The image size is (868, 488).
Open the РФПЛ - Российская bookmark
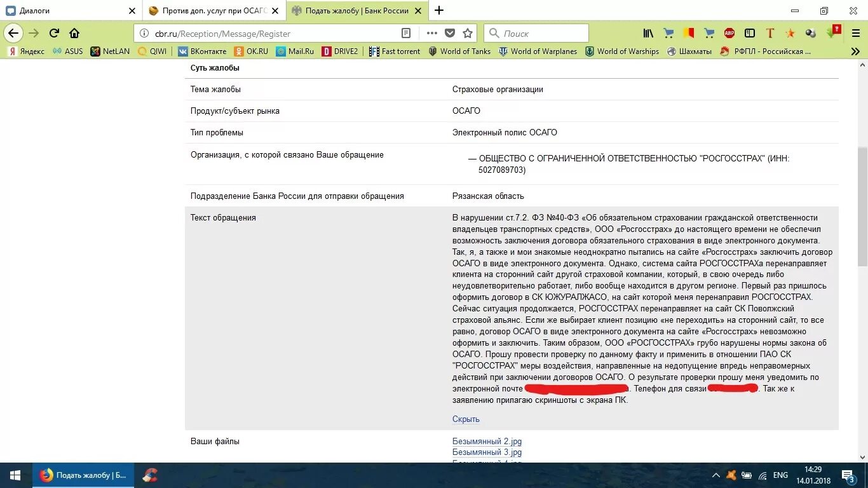(x=766, y=51)
